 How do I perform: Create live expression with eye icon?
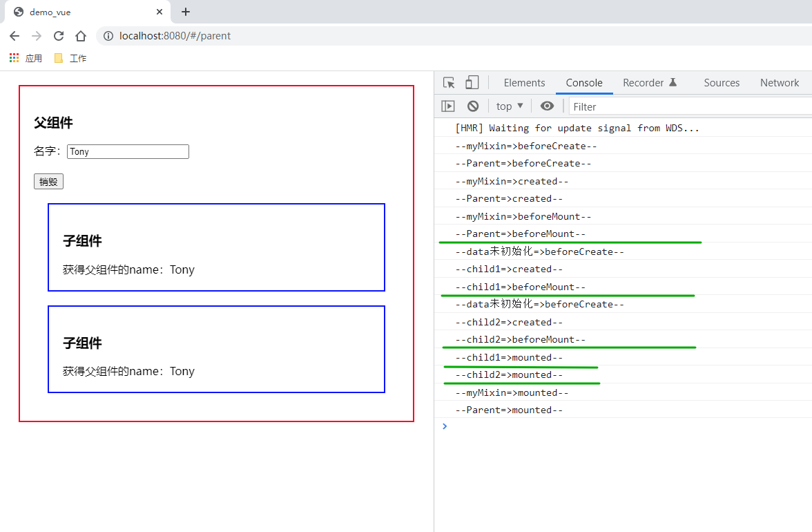click(x=547, y=106)
